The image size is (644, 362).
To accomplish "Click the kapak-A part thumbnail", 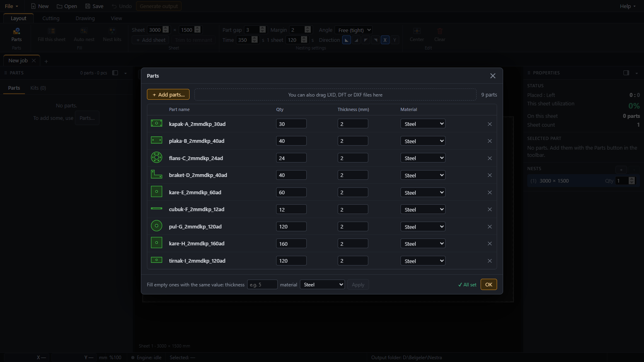I will (157, 123).
